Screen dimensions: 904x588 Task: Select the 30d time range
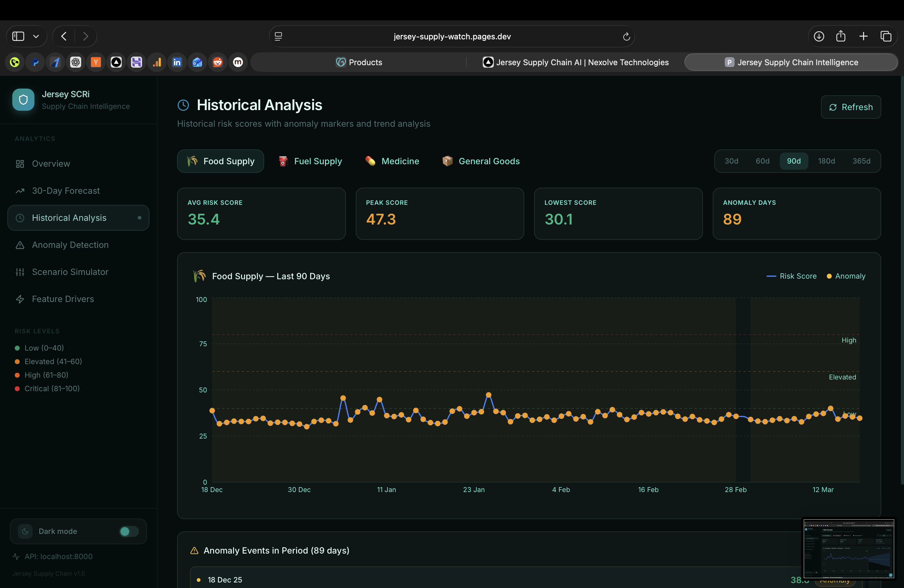pos(731,161)
